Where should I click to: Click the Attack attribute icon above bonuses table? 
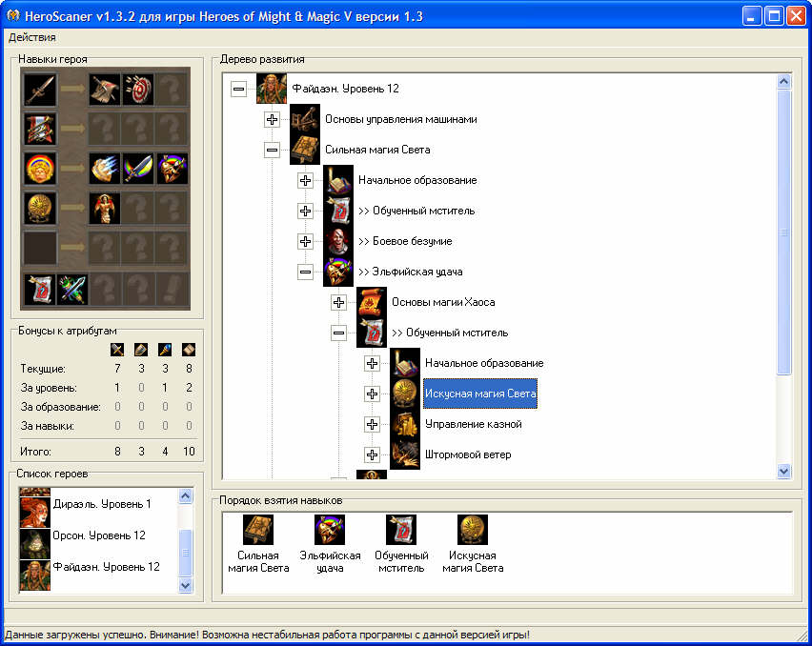(117, 350)
